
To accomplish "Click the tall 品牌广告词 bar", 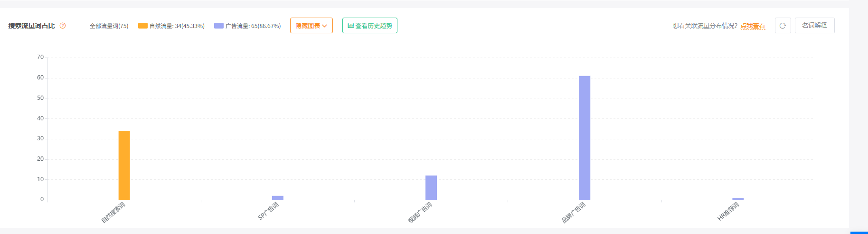I will pos(585,138).
